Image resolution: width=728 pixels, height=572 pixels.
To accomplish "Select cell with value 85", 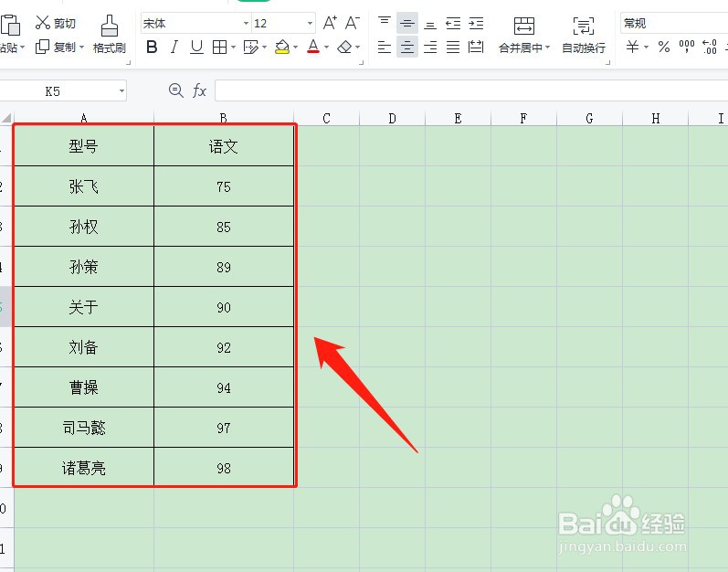I will pyautogui.click(x=223, y=227).
